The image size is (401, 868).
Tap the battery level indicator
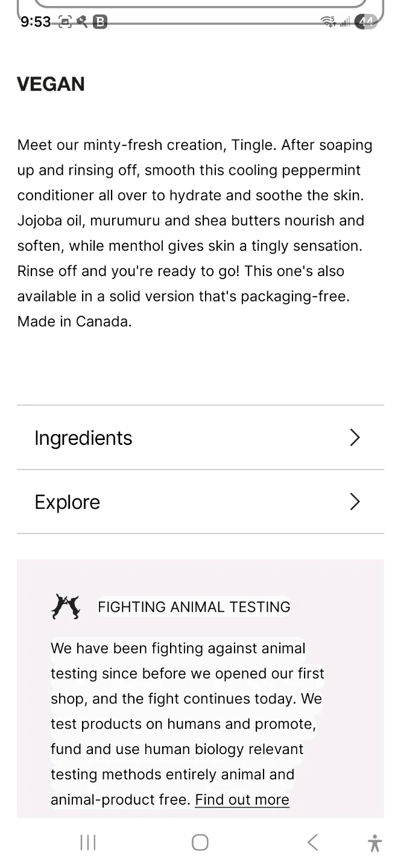click(366, 22)
